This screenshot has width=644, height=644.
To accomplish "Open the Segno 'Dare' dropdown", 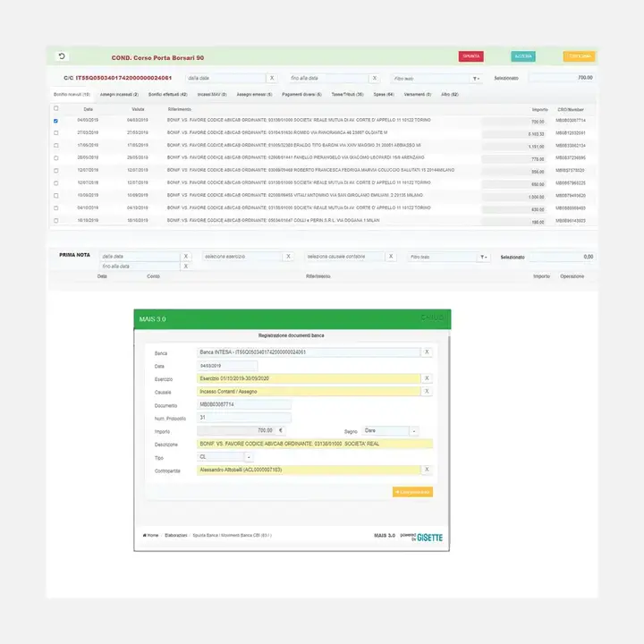I will (414, 431).
